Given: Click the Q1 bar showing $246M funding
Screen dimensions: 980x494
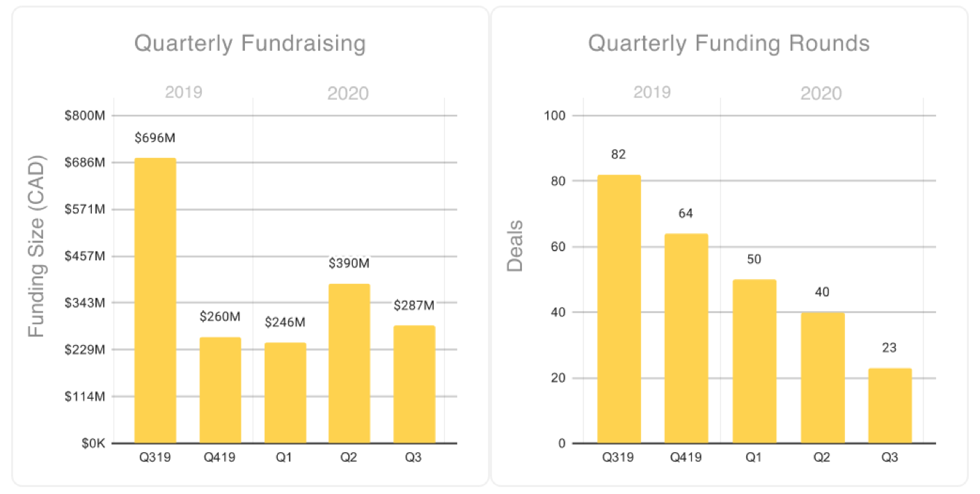Looking at the screenshot, I should (285, 393).
